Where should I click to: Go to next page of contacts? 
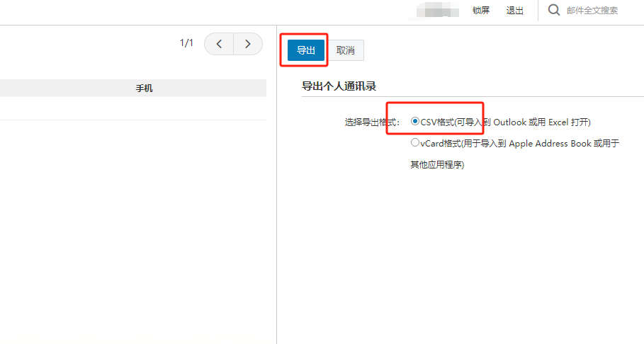point(247,44)
